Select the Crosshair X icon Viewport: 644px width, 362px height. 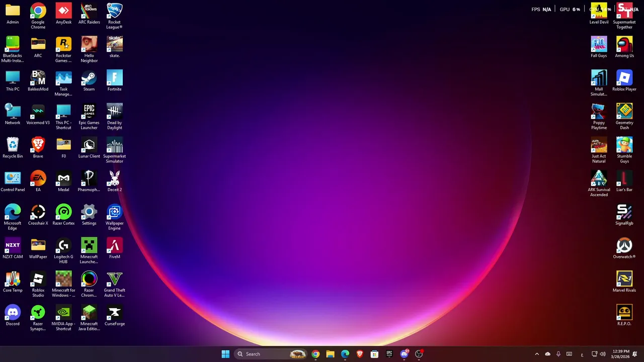[x=38, y=212]
